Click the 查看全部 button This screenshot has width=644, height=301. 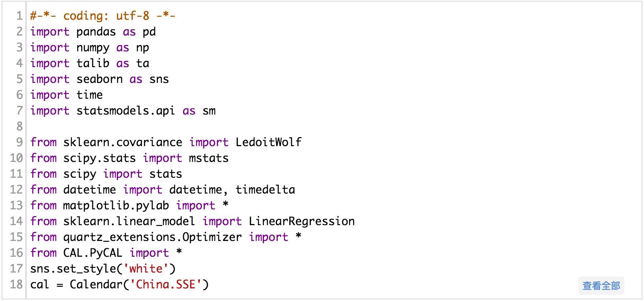point(601,286)
